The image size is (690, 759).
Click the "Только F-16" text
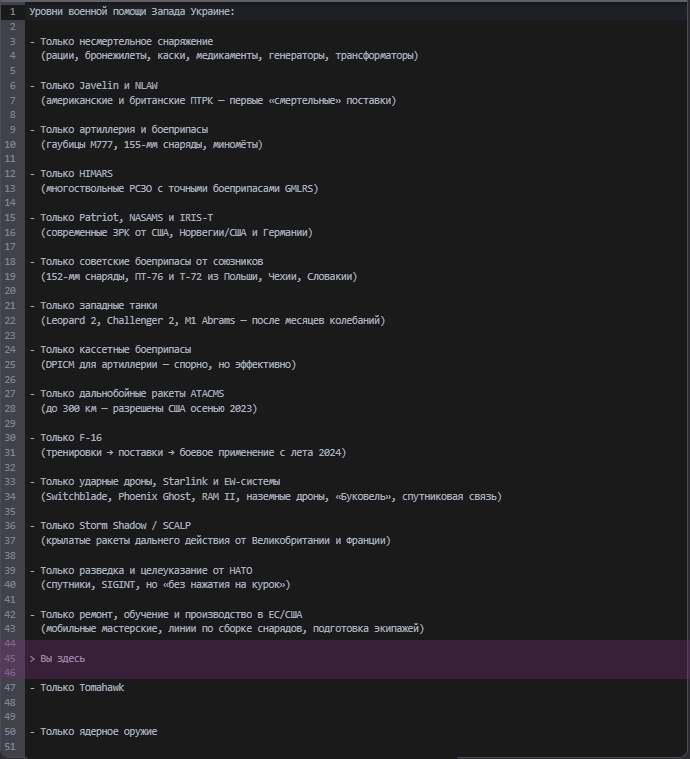tap(71, 437)
